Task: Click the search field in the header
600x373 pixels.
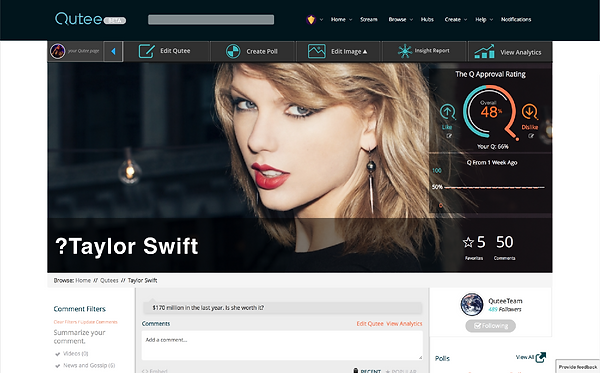Action: 211,20
